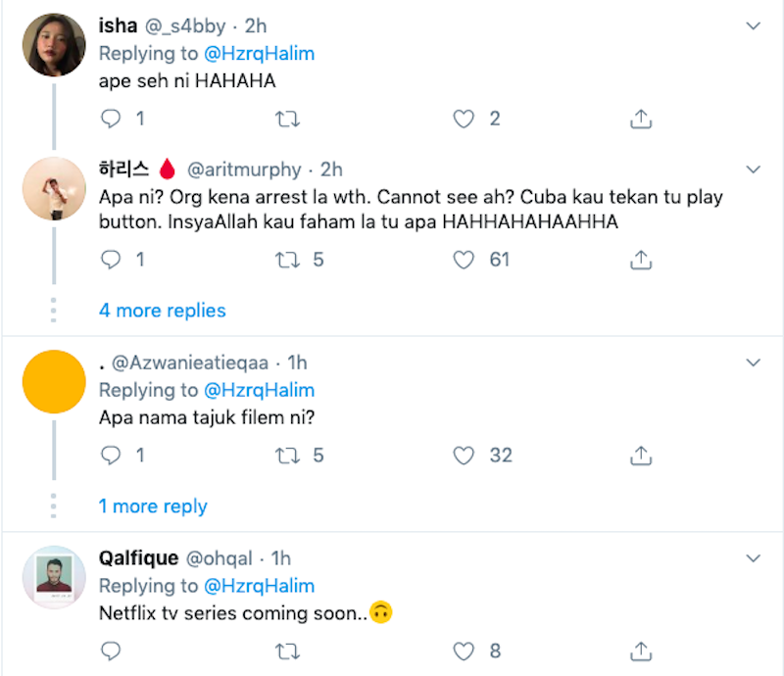Like isha's tweet
The height and width of the screenshot is (676, 784).
tap(464, 120)
